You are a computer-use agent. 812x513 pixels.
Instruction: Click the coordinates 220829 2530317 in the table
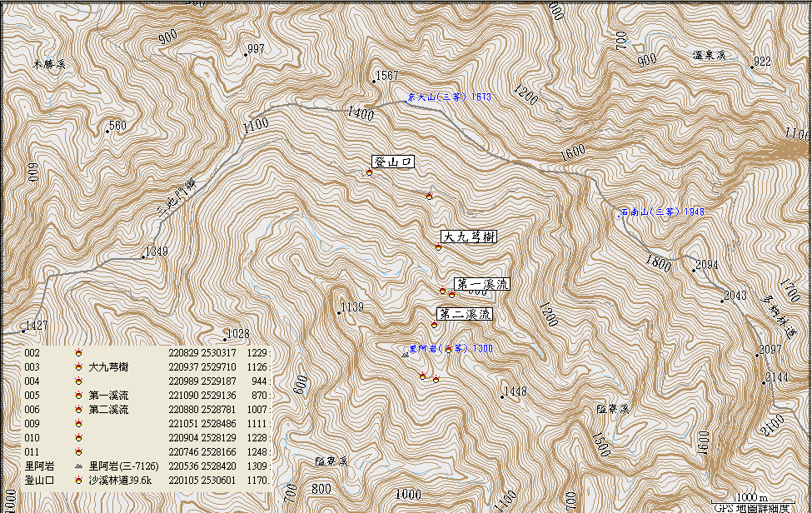[202, 353]
